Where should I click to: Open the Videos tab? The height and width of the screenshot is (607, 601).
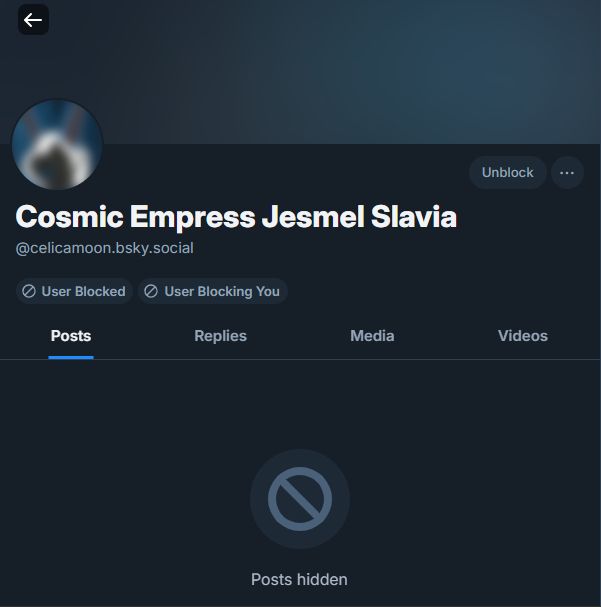coord(523,336)
